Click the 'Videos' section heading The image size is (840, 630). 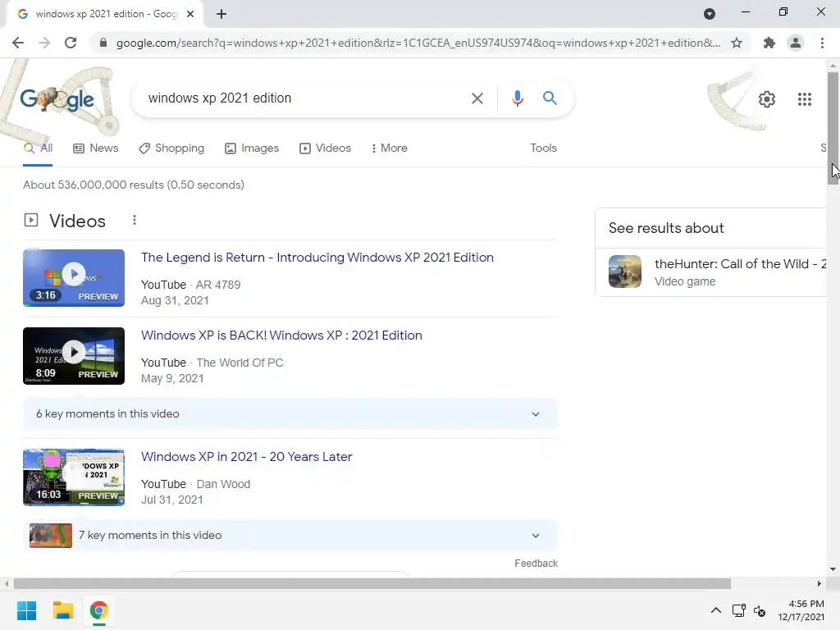coord(77,221)
